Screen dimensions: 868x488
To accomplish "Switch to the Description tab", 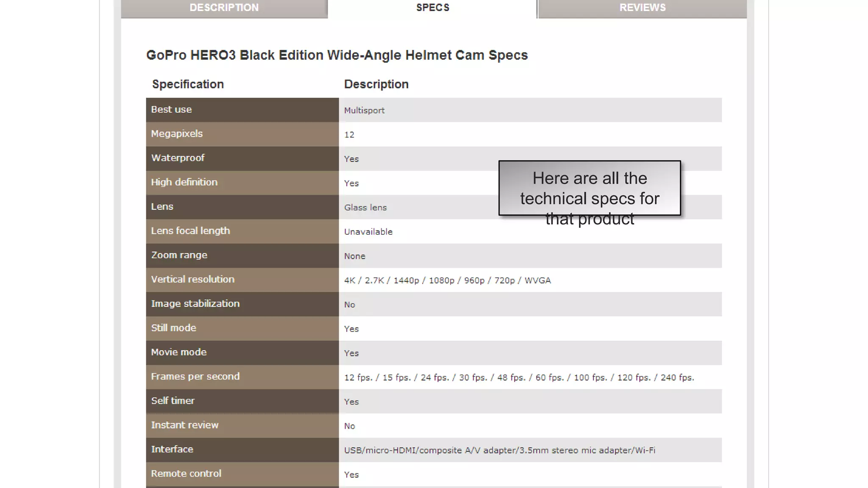I will pyautogui.click(x=224, y=8).
